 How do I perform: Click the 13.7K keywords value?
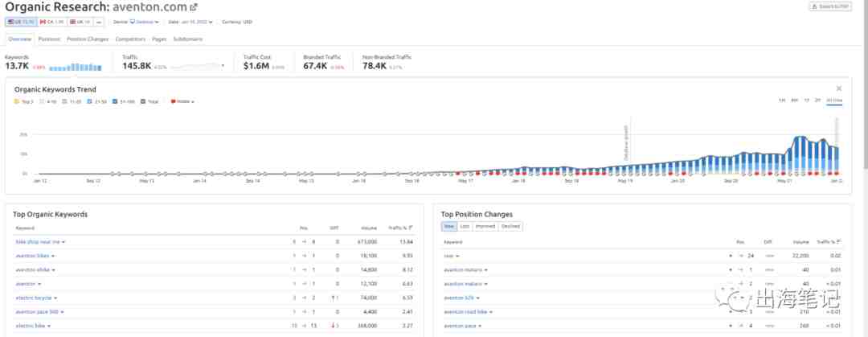pos(17,66)
